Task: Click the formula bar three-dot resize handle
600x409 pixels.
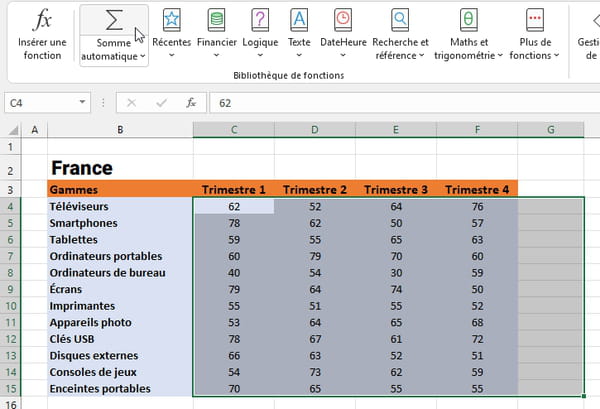Action: coord(103,103)
